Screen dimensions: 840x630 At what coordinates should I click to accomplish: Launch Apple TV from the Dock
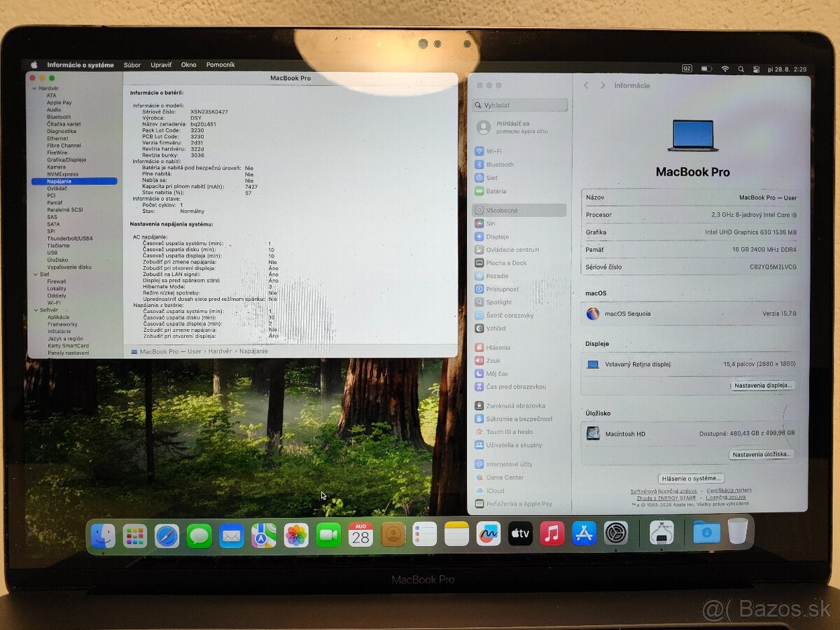tap(520, 534)
